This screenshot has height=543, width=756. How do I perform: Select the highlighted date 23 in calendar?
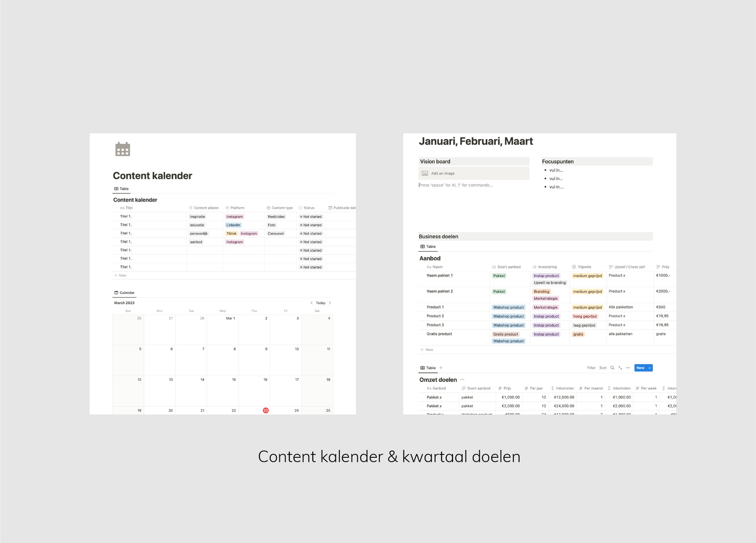point(265,411)
